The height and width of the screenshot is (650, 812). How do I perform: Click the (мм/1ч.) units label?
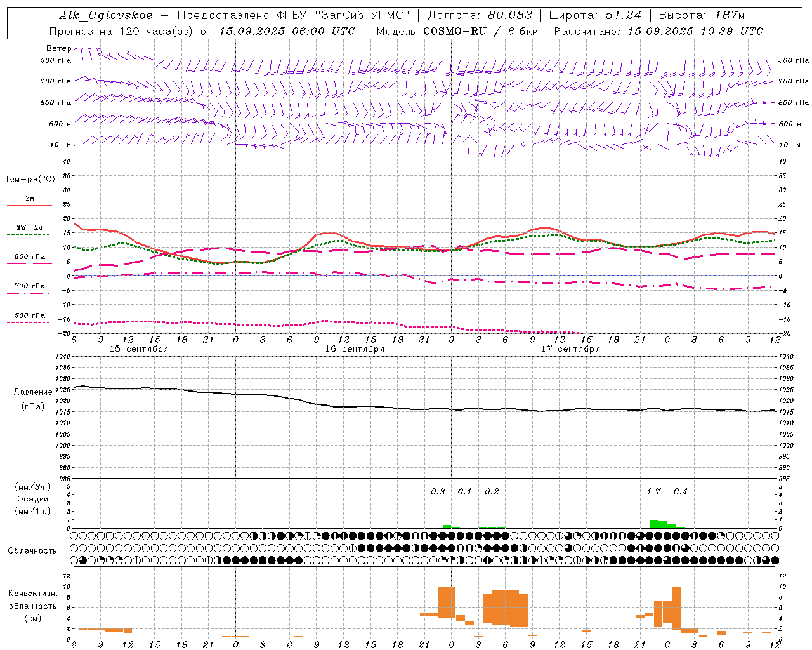coord(32,511)
